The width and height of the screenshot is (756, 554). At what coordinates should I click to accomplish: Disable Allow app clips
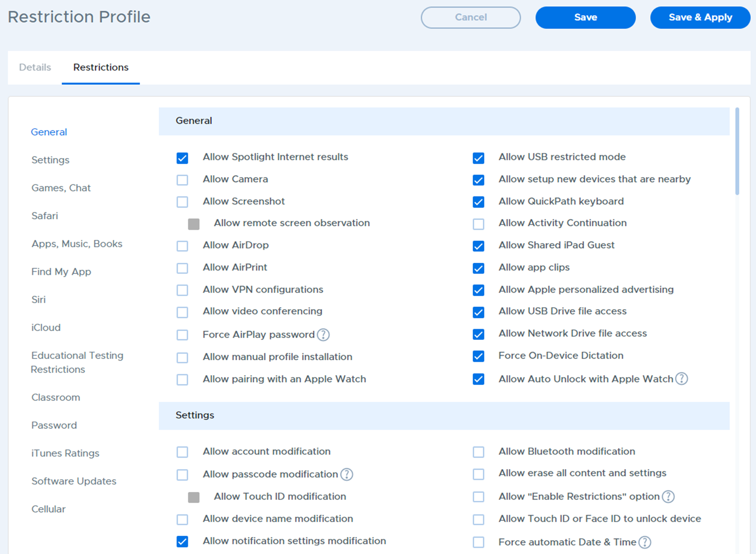point(478,268)
